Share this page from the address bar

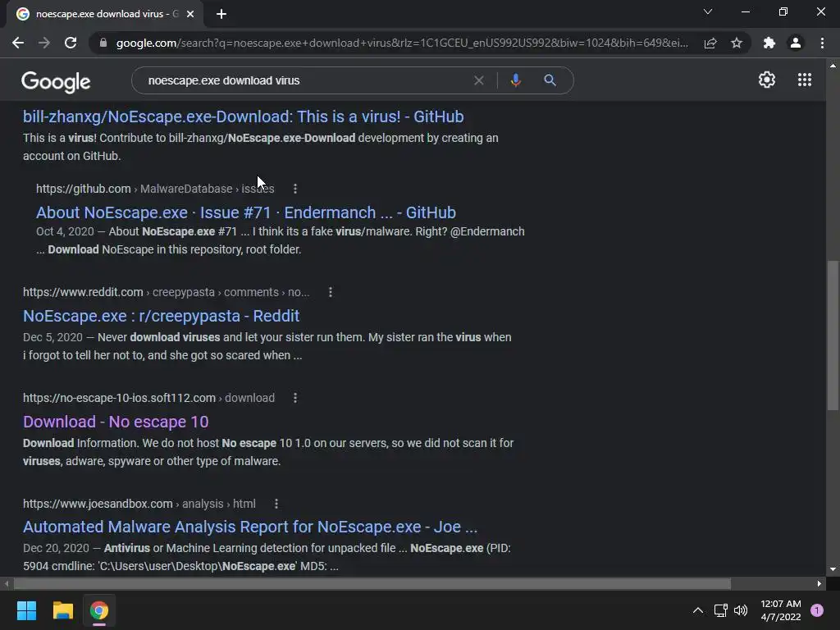click(710, 43)
